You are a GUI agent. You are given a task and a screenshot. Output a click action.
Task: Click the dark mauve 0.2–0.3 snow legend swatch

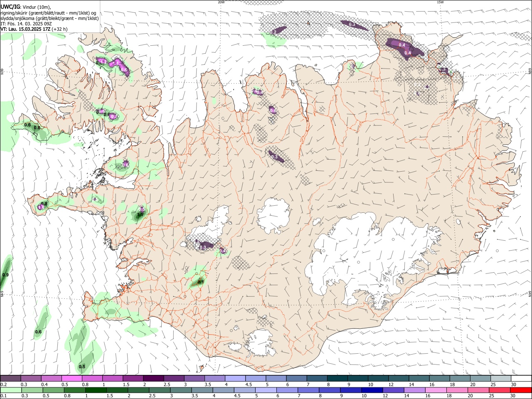pyautogui.click(x=10, y=379)
